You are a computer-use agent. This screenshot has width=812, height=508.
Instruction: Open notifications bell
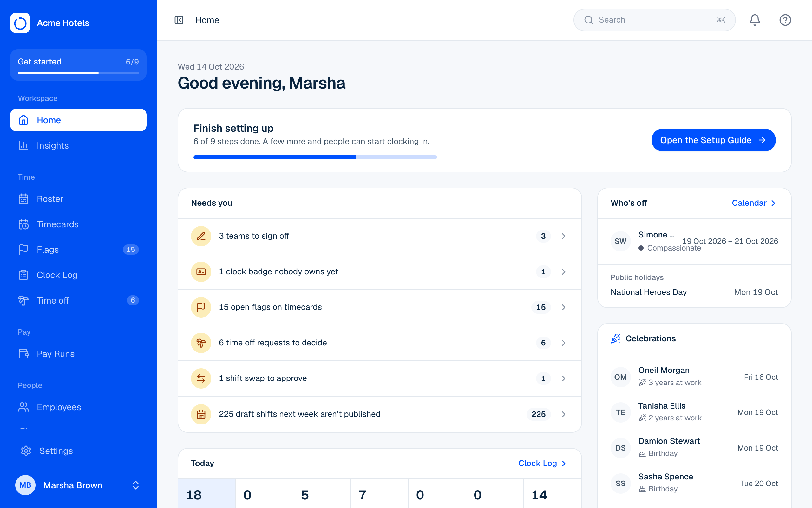pyautogui.click(x=755, y=20)
